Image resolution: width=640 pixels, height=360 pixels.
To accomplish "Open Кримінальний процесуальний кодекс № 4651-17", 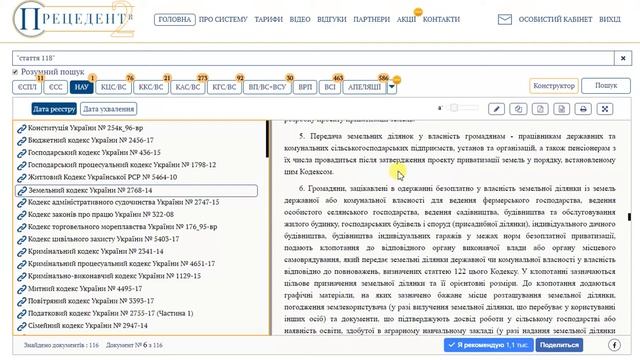I will pyautogui.click(x=121, y=264).
